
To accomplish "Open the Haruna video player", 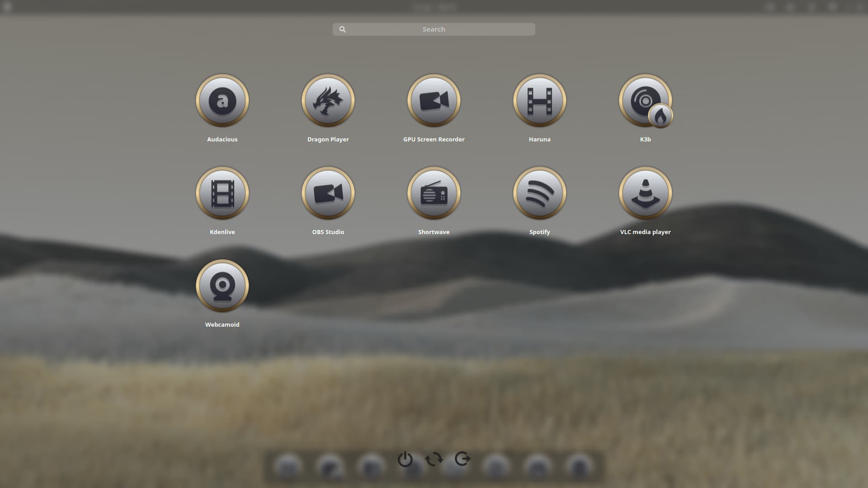I will (539, 101).
